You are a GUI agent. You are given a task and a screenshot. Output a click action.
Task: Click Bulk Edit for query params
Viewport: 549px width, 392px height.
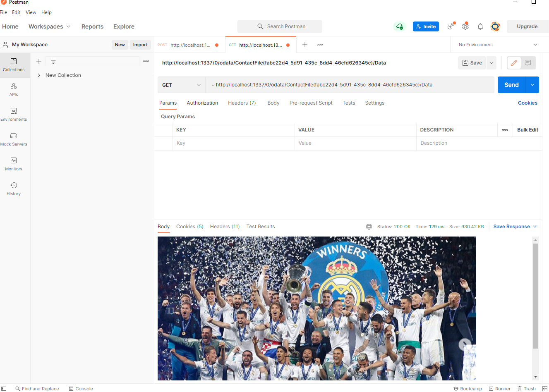[527, 130]
